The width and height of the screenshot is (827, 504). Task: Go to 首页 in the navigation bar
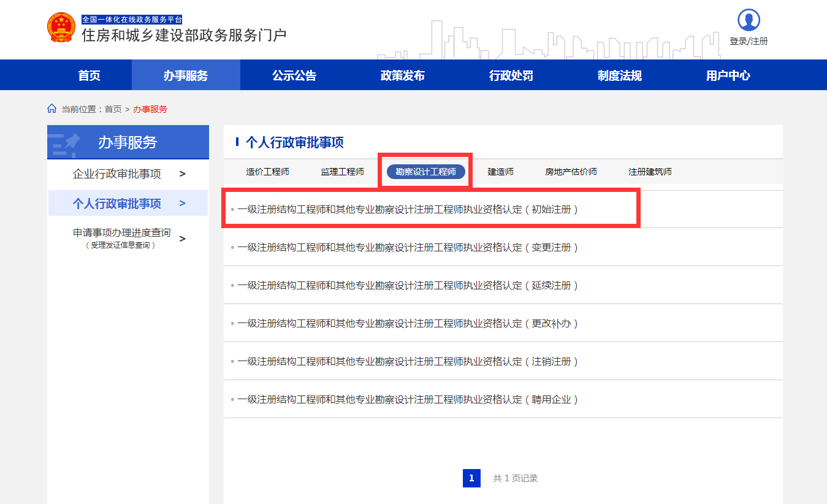click(x=90, y=75)
